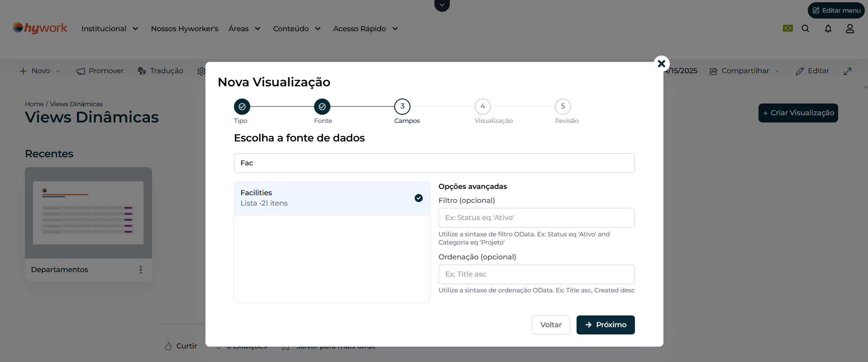Open Nossos Hyworker's menu item
This screenshot has height=362, width=868.
pyautogui.click(x=185, y=28)
